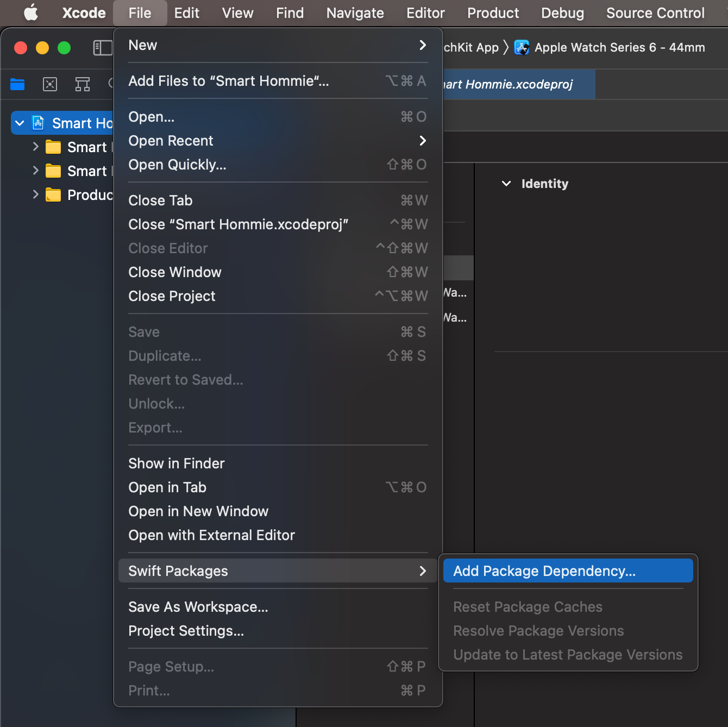728x727 pixels.
Task: Open the Project navigator
Action: pyautogui.click(x=17, y=84)
